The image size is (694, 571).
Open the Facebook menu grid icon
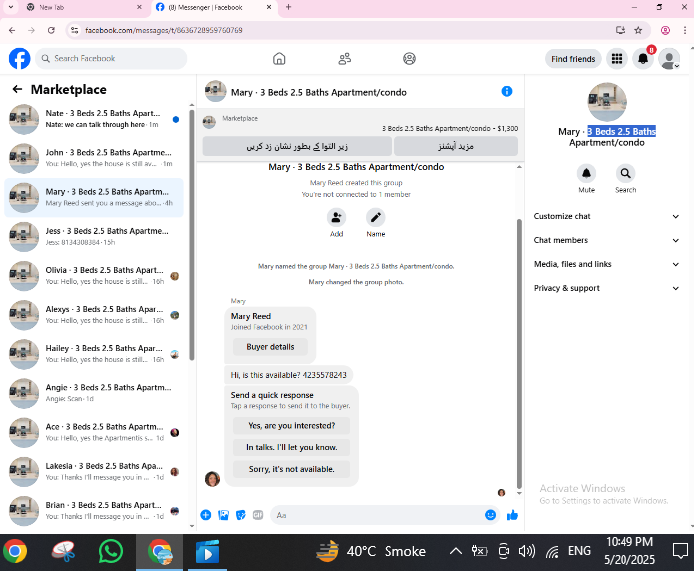pyautogui.click(x=617, y=58)
